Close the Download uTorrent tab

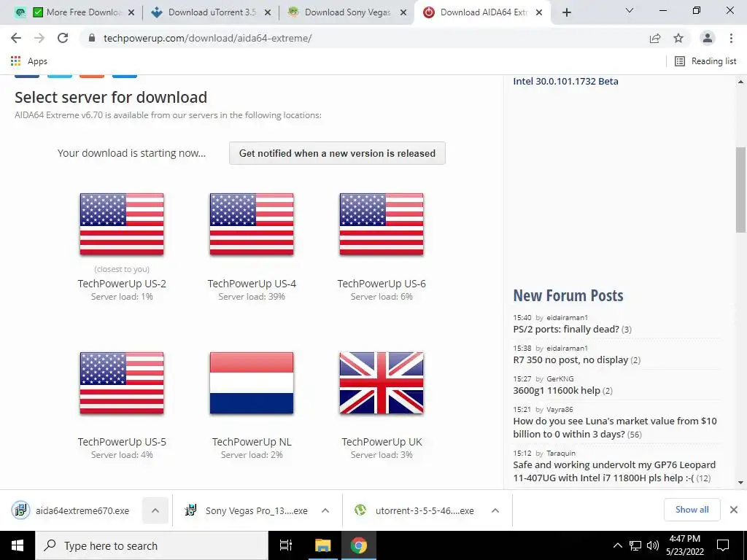click(x=268, y=12)
